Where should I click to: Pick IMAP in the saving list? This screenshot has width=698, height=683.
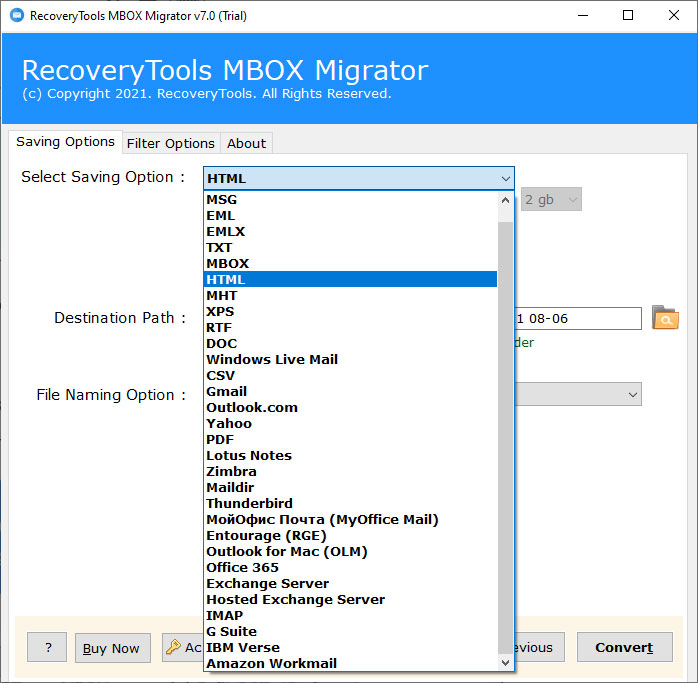tap(350, 616)
